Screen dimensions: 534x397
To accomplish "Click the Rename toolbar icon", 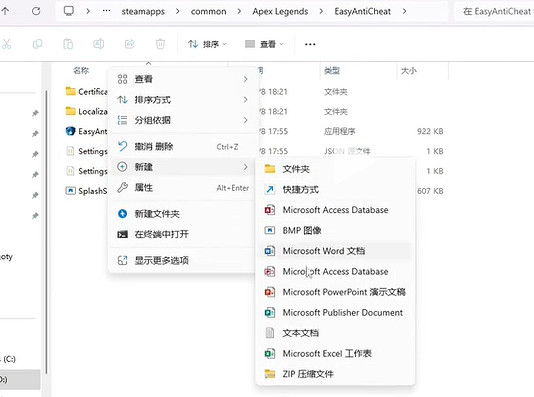I will [x=99, y=44].
